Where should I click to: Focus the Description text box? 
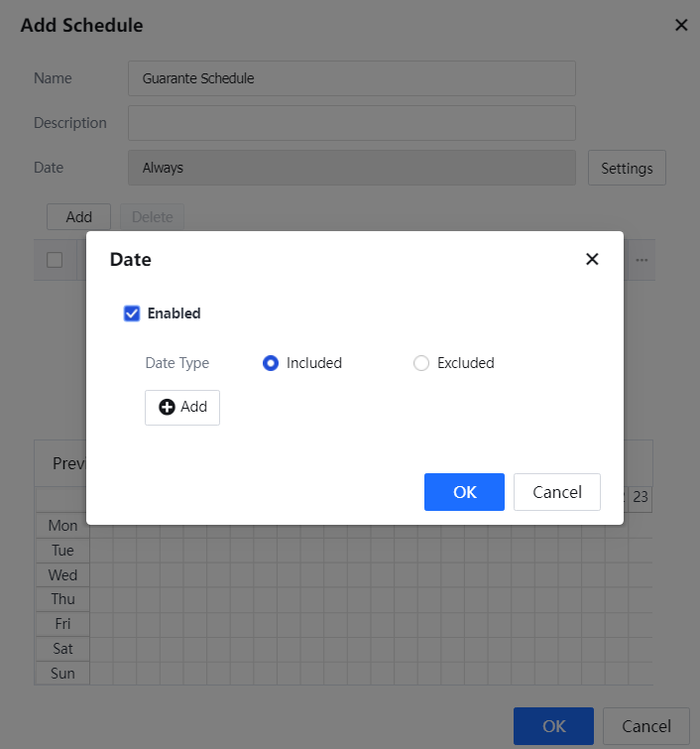[x=352, y=123]
